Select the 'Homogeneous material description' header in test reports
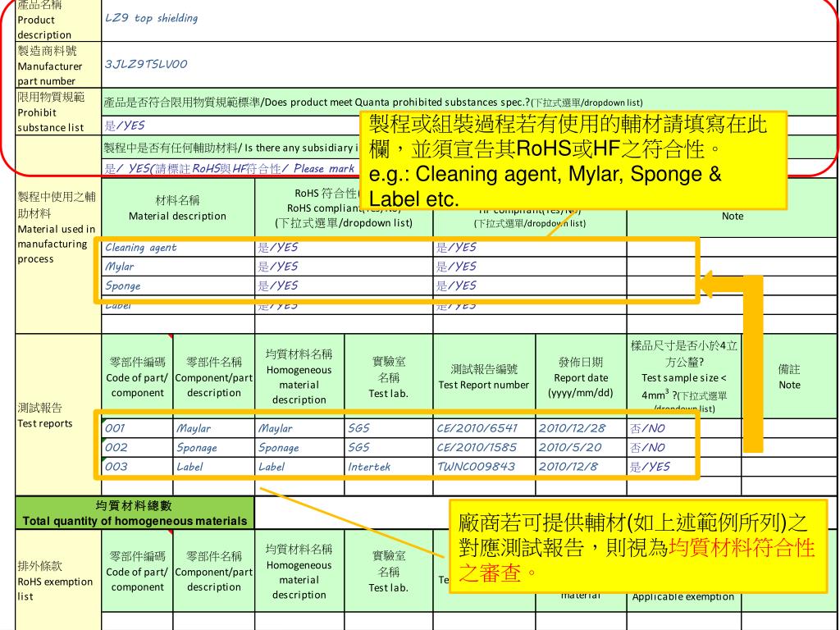Image resolution: width=840 pixels, height=630 pixels. pyautogui.click(x=299, y=377)
